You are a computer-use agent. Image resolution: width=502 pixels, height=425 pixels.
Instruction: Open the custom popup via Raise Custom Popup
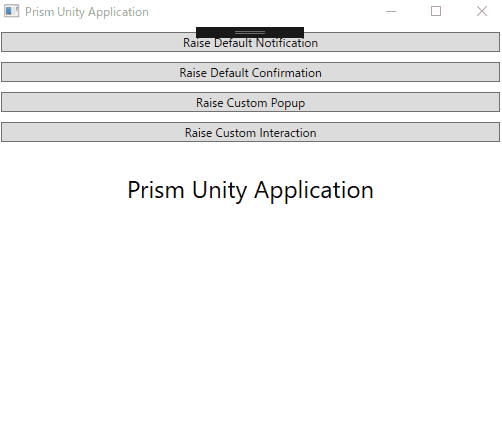coord(250,102)
